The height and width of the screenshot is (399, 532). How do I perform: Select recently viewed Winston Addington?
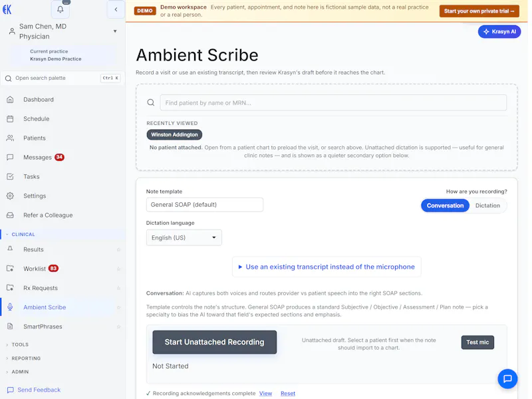coord(174,135)
